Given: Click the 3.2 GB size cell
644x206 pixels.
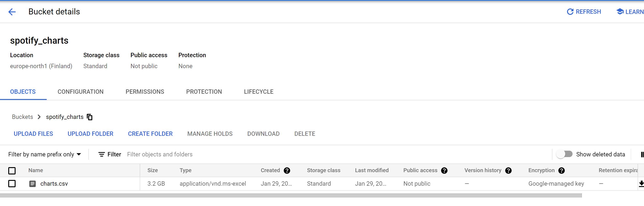Looking at the screenshot, I should (156, 184).
